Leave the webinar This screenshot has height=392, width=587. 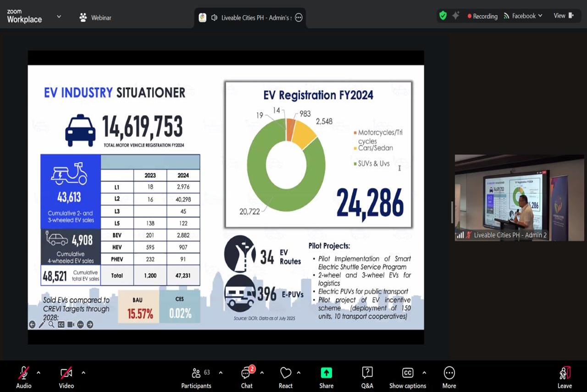[x=565, y=377]
